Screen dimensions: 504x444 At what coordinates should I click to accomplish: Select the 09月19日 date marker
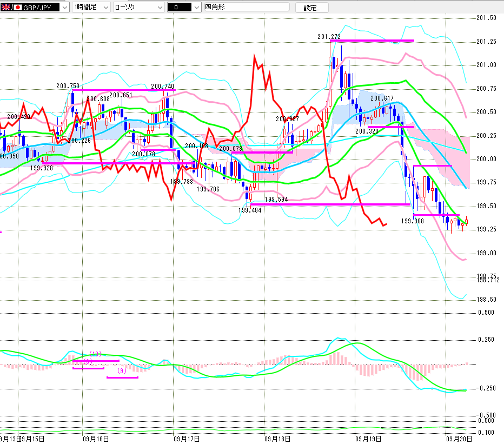click(369, 438)
